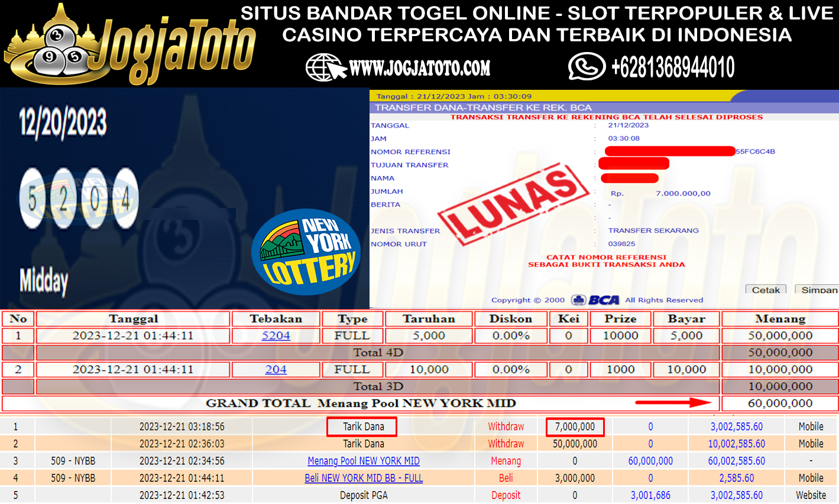Click nomor urut 039825
Image resolution: width=839 pixels, height=504 pixels.
pyautogui.click(x=621, y=243)
